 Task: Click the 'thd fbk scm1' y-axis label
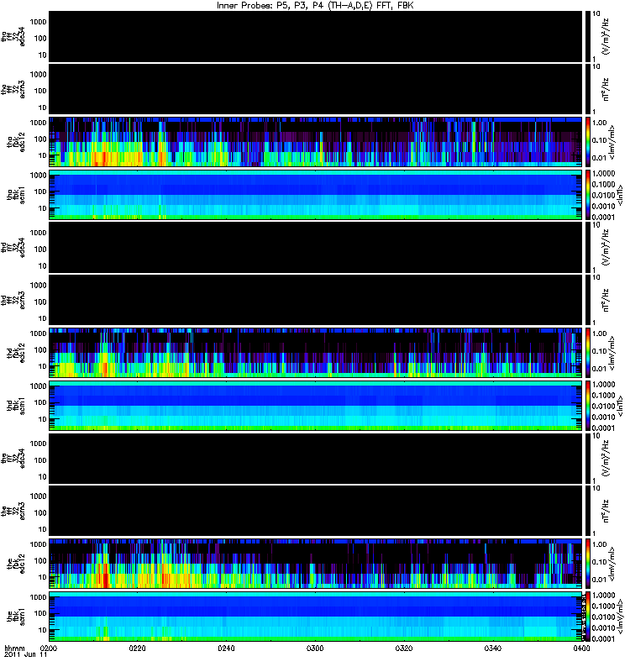click(x=16, y=406)
